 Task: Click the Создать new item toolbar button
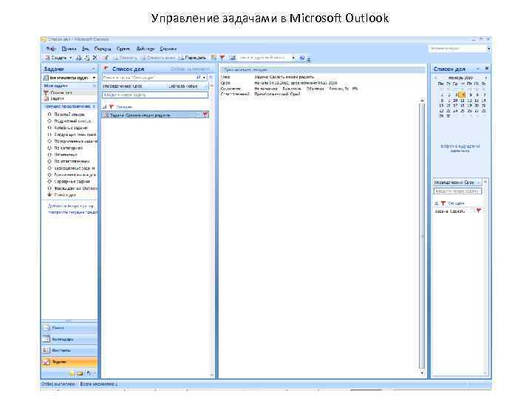(56, 58)
